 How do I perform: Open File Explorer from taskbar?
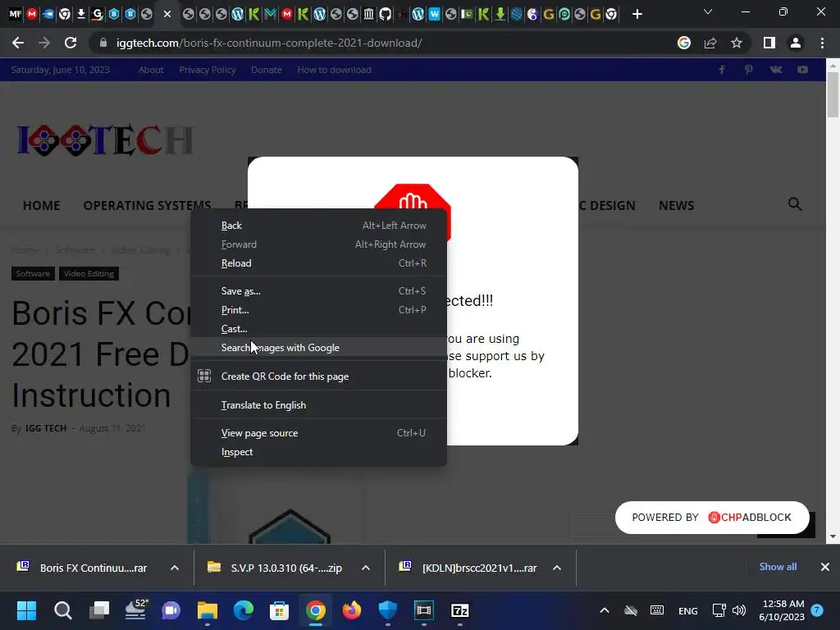click(208, 610)
